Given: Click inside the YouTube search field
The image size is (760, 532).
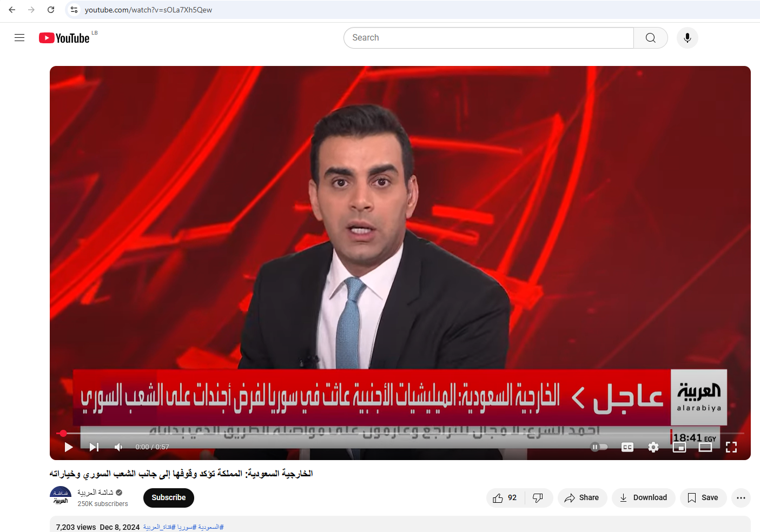Looking at the screenshot, I should click(487, 37).
